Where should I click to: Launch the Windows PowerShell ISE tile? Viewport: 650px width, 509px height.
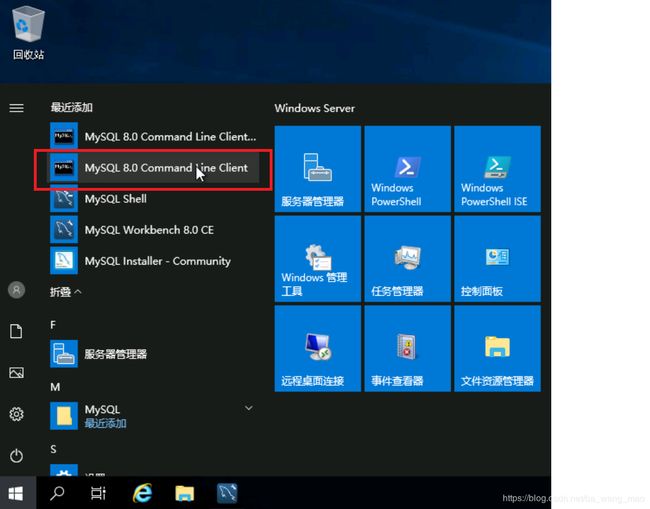pos(497,169)
